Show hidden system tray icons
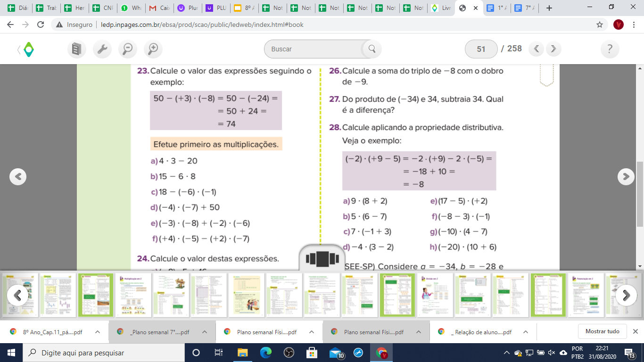This screenshot has width=644, height=362. pos(507,353)
